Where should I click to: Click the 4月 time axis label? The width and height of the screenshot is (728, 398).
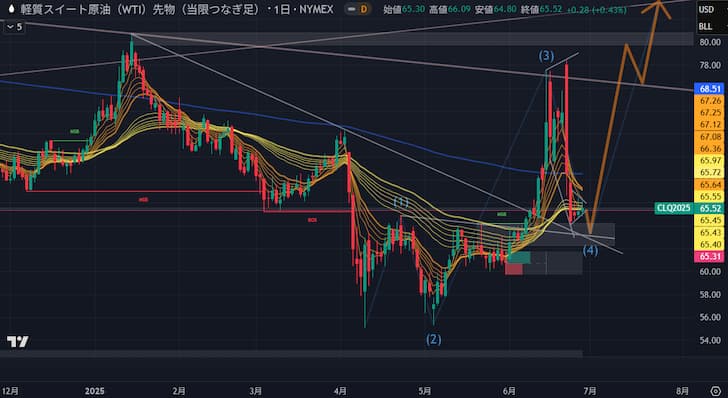[340, 391]
